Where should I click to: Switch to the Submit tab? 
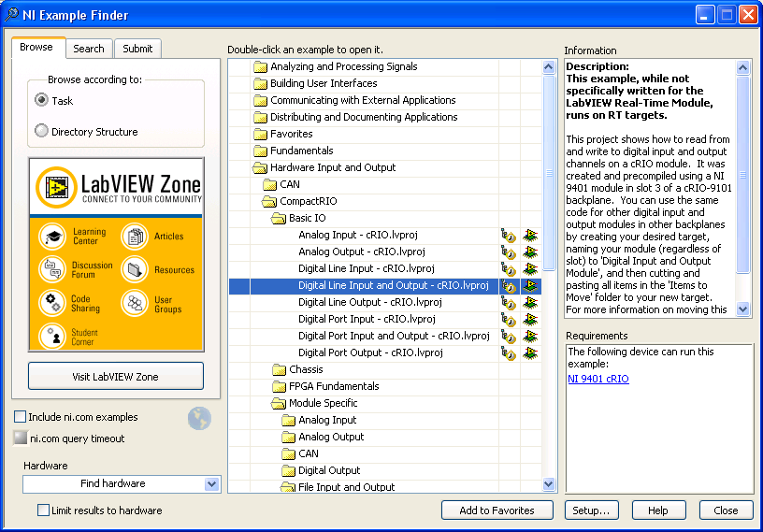137,49
